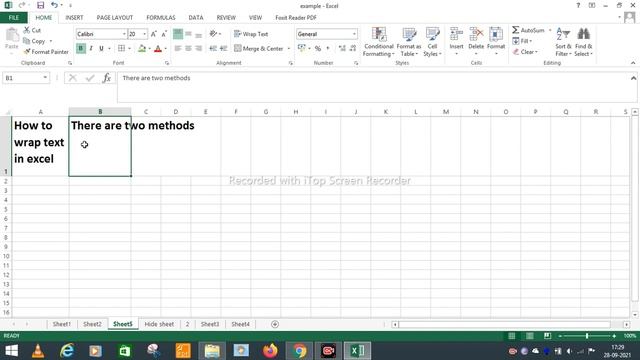This screenshot has width=640, height=360.
Task: Open the Name Box dropdown
Action: coord(45,78)
